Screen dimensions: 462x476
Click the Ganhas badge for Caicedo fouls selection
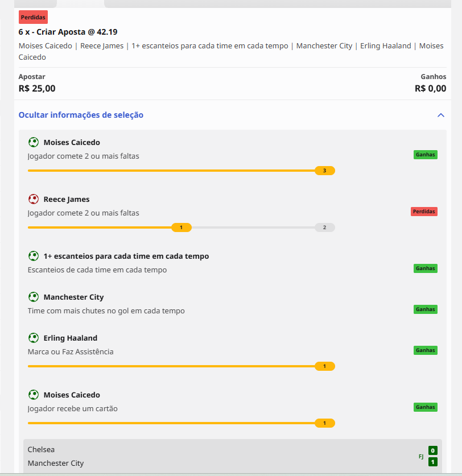click(425, 155)
